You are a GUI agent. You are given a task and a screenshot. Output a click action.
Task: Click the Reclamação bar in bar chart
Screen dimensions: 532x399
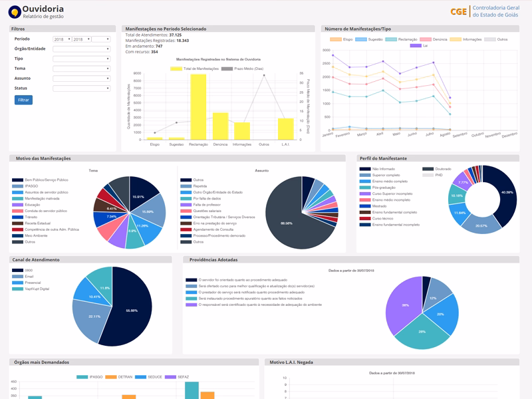(198, 107)
